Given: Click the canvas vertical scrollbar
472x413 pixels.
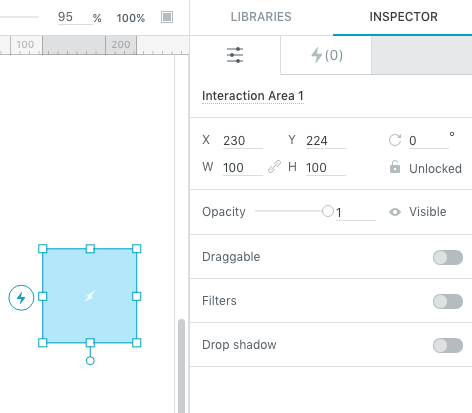Looking at the screenshot, I should point(181,366).
